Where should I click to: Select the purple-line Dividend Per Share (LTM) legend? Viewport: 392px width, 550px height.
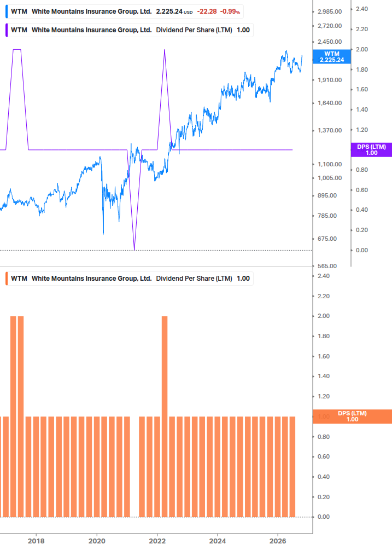[129, 30]
